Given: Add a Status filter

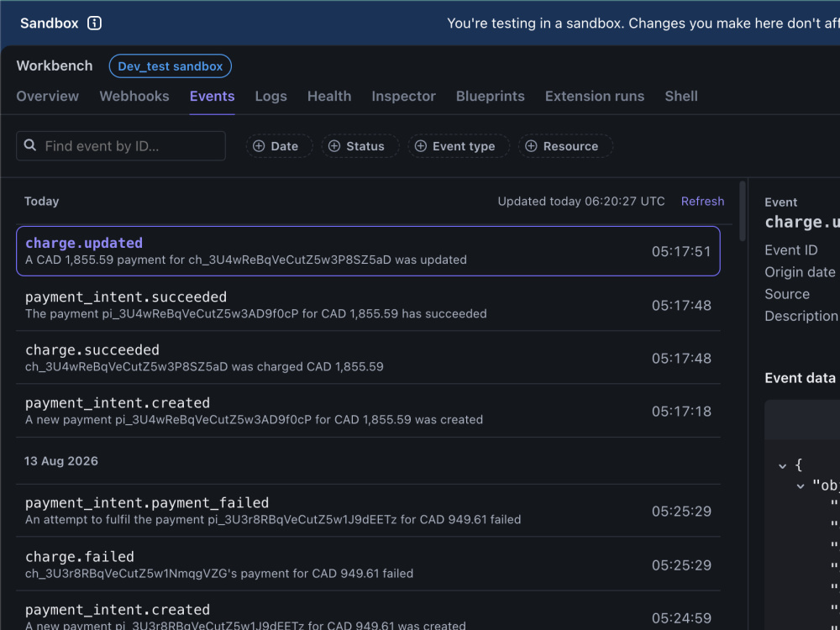Looking at the screenshot, I should coord(360,146).
